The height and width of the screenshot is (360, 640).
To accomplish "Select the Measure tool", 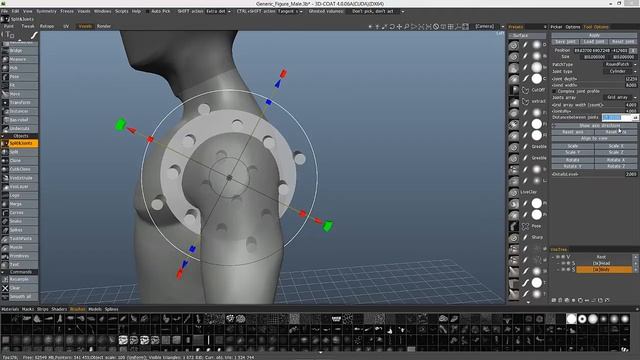I will (x=20, y=59).
